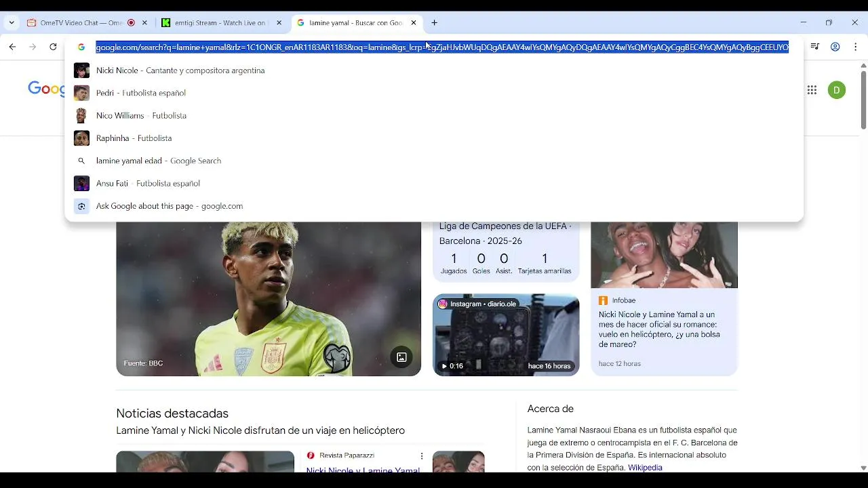This screenshot has height=488, width=868.
Task: Click the Google Lens icon by 'Ask Google'
Action: pos(81,206)
